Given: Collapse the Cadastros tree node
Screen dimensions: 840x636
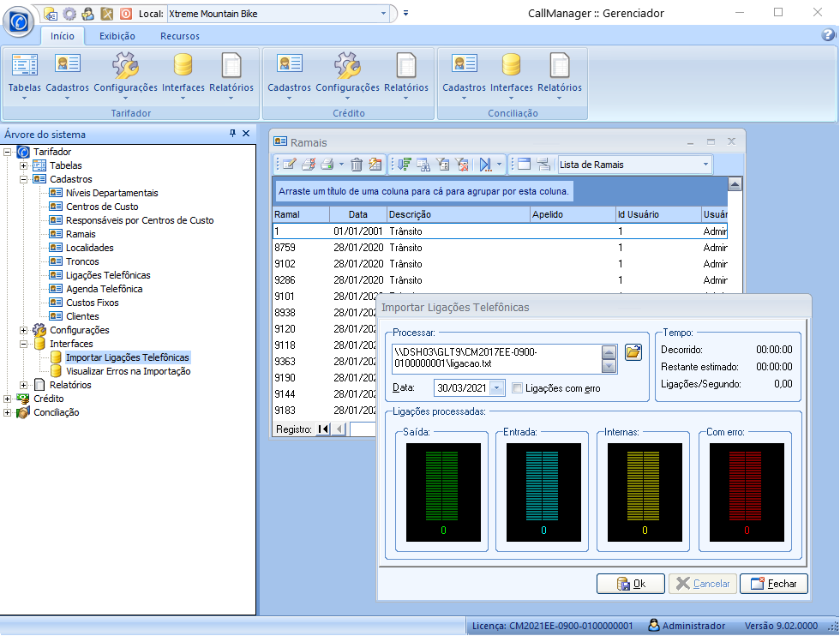Looking at the screenshot, I should [24, 179].
